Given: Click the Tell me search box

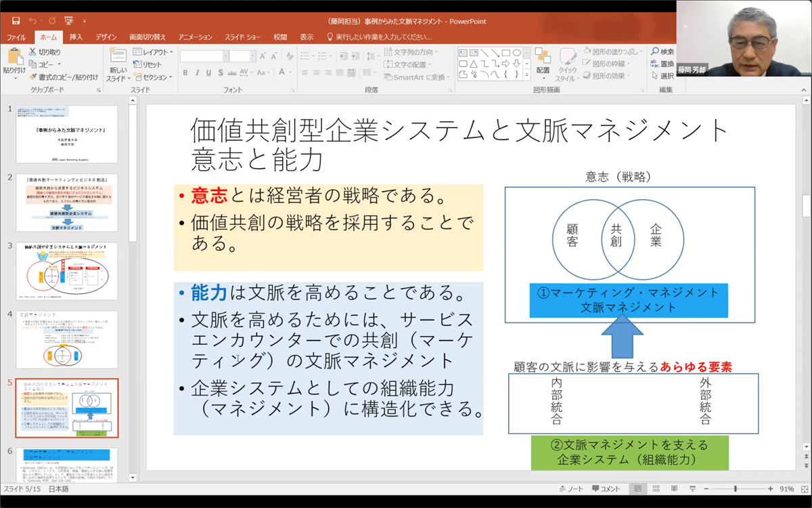Looking at the screenshot, I should (x=379, y=37).
